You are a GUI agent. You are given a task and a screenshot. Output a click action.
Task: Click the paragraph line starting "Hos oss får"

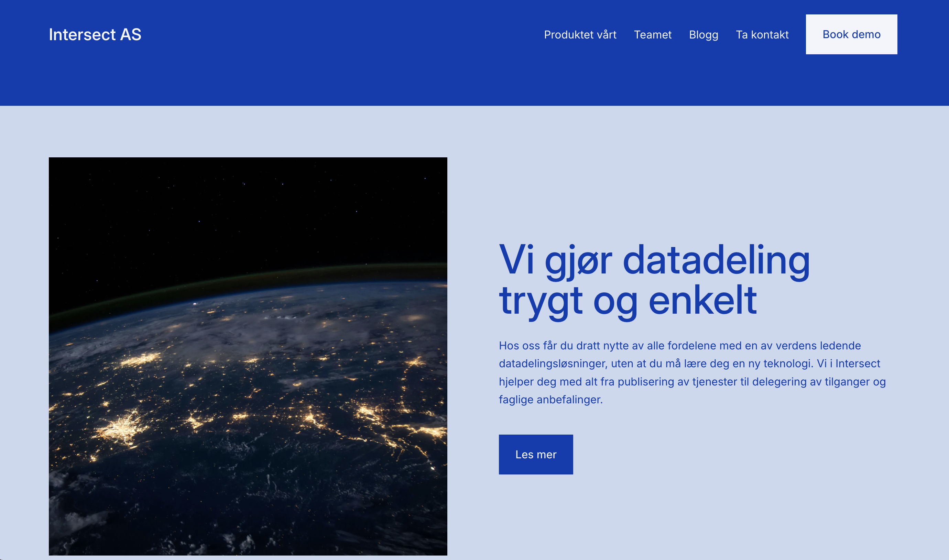coord(680,346)
